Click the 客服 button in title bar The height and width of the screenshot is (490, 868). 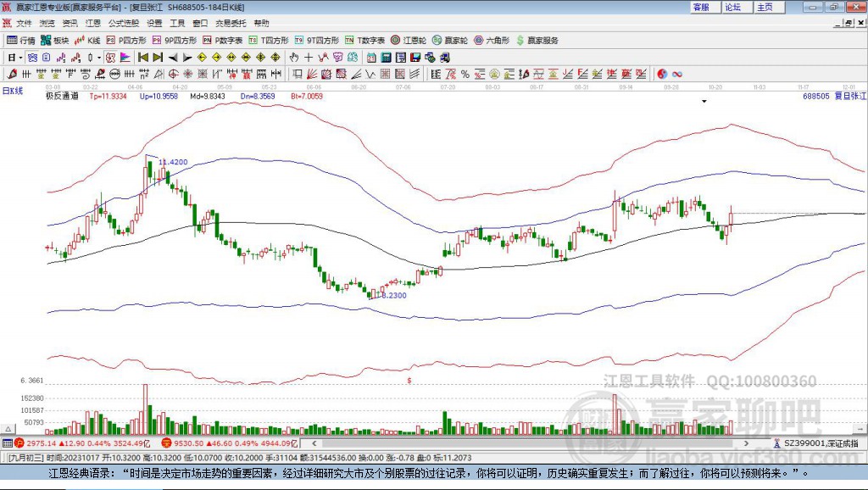(x=704, y=7)
